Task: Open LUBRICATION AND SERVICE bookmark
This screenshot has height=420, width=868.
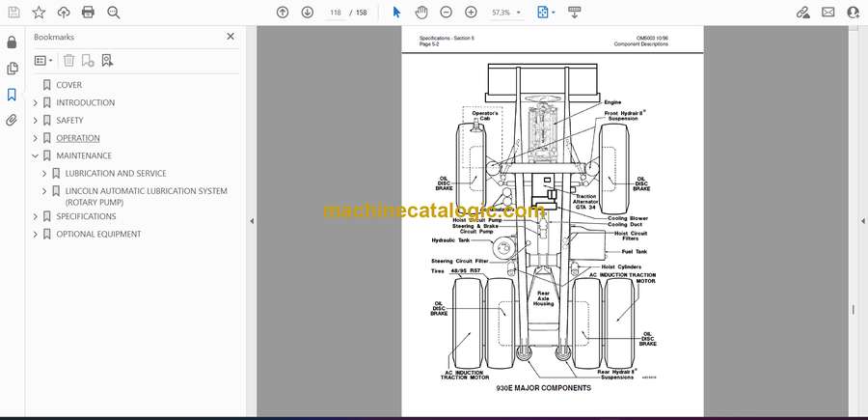Action: coord(116,174)
